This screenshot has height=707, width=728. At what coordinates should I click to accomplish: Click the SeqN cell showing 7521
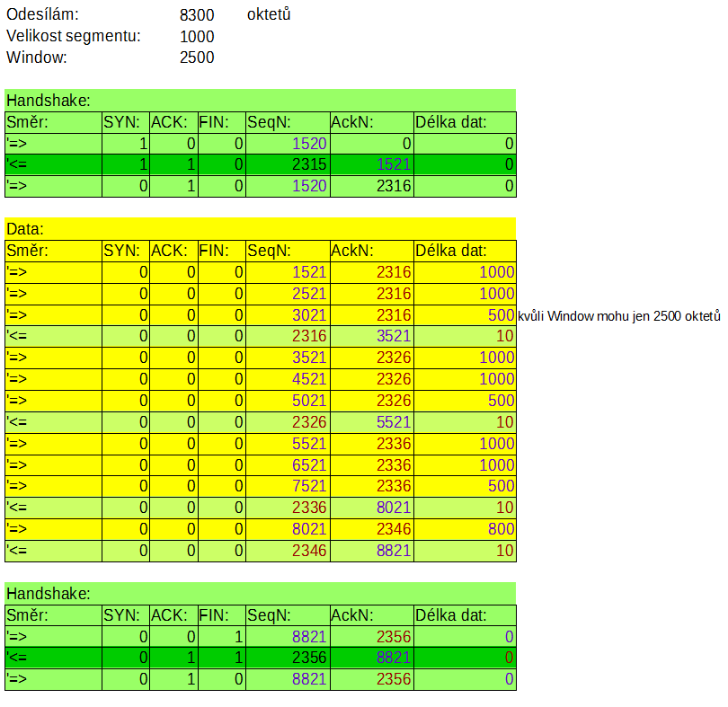click(288, 487)
